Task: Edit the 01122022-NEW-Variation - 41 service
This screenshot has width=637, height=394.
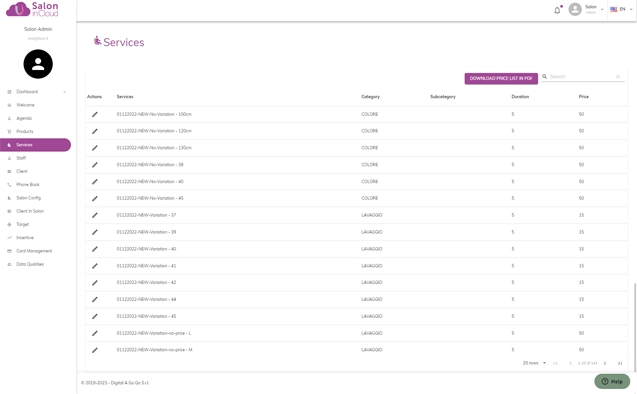Action: point(95,266)
